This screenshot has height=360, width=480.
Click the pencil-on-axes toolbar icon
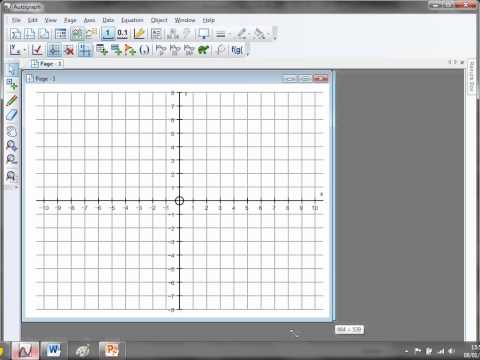[139, 34]
